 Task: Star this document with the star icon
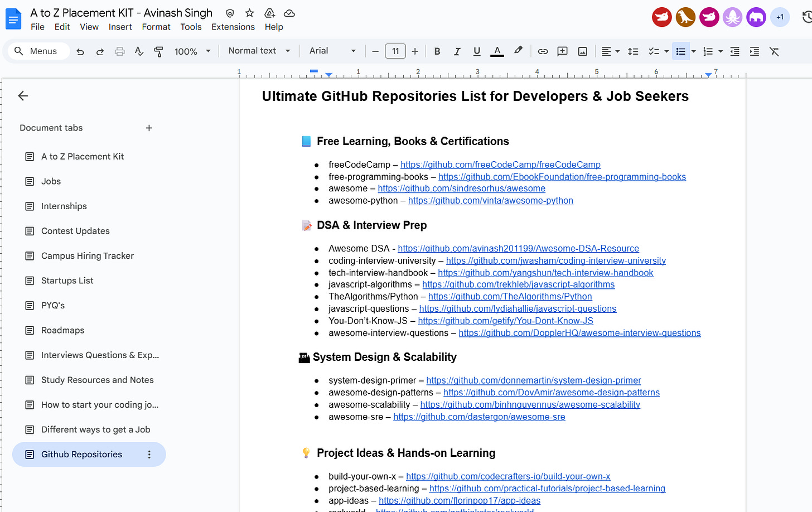[249, 13]
